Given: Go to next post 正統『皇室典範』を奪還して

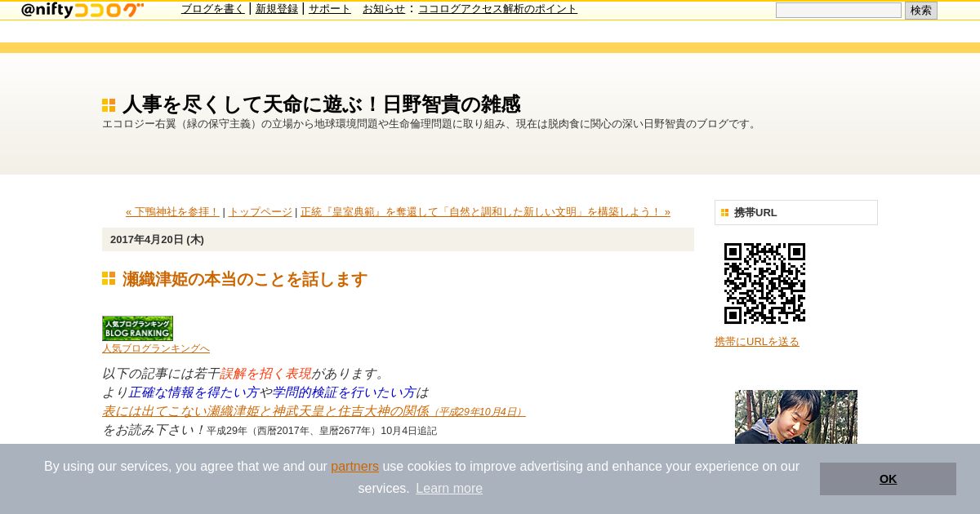Looking at the screenshot, I should [485, 212].
